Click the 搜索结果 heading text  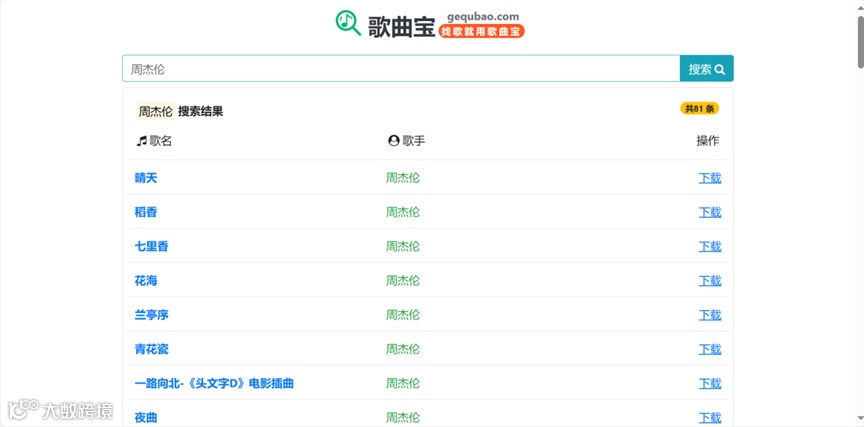pyautogui.click(x=201, y=111)
